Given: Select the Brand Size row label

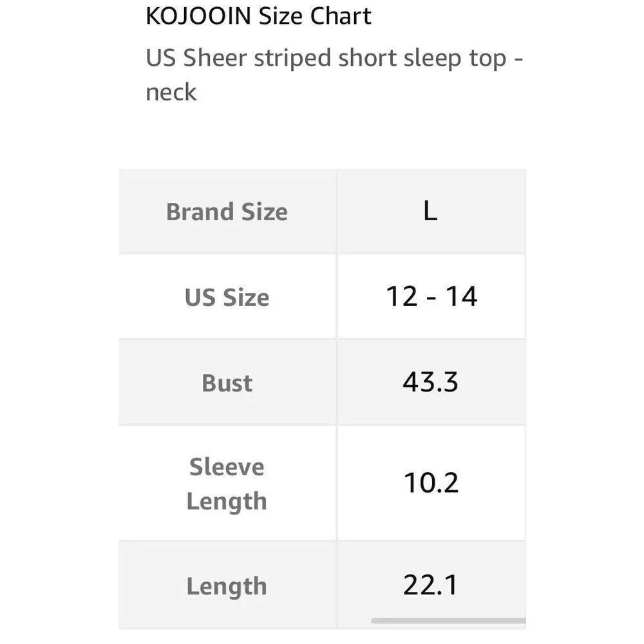Looking at the screenshot, I should point(227,212).
